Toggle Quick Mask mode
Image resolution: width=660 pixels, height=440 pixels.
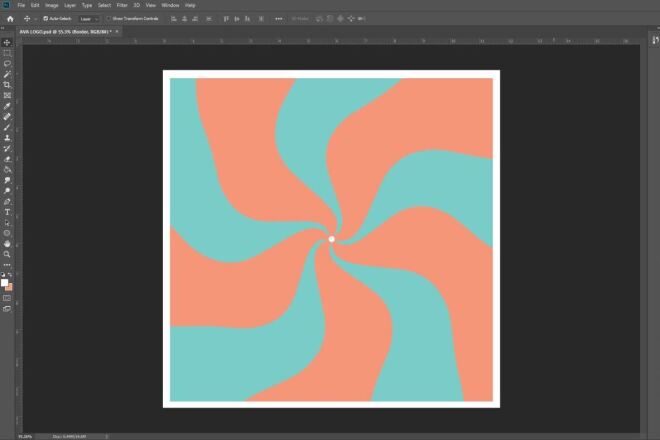[x=7, y=298]
